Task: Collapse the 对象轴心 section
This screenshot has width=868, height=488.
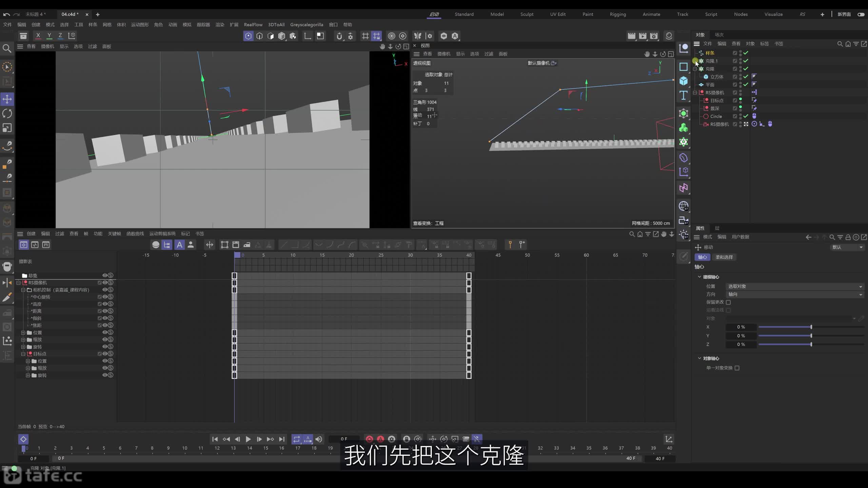Action: click(699, 358)
